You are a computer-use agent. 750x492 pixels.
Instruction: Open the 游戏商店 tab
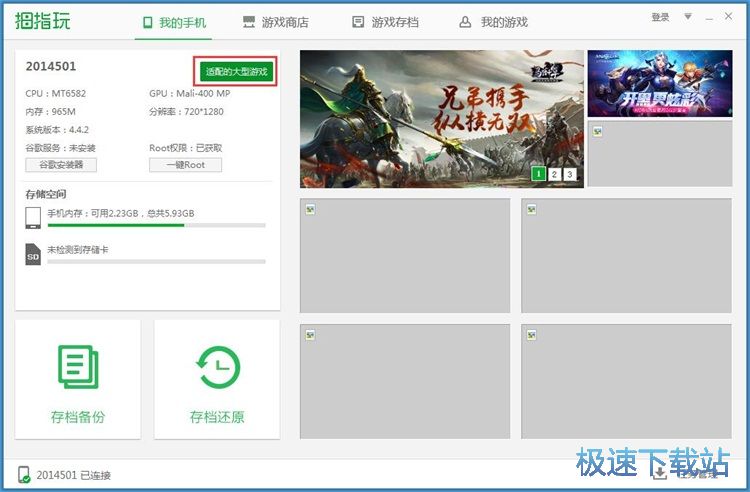coord(276,22)
